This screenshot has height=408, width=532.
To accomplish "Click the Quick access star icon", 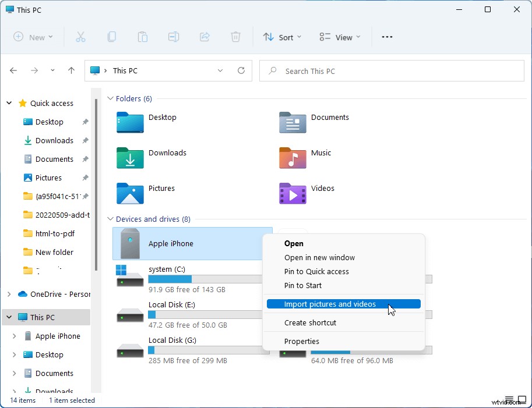I will (22, 103).
